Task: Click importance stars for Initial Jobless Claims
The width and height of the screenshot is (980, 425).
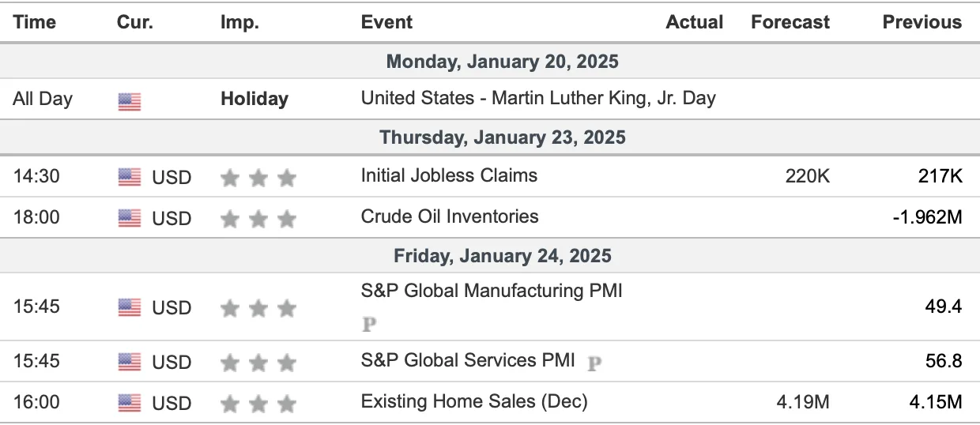Action: point(258,178)
